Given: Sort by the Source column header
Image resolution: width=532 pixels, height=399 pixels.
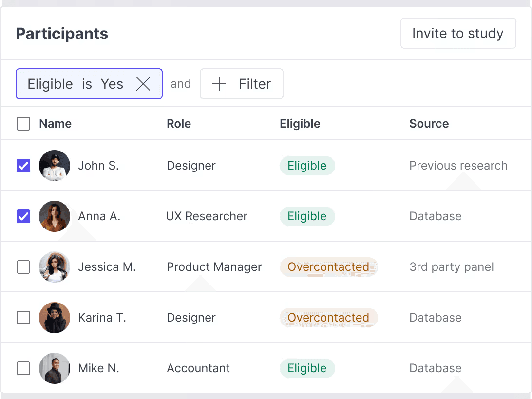Looking at the screenshot, I should [x=429, y=124].
